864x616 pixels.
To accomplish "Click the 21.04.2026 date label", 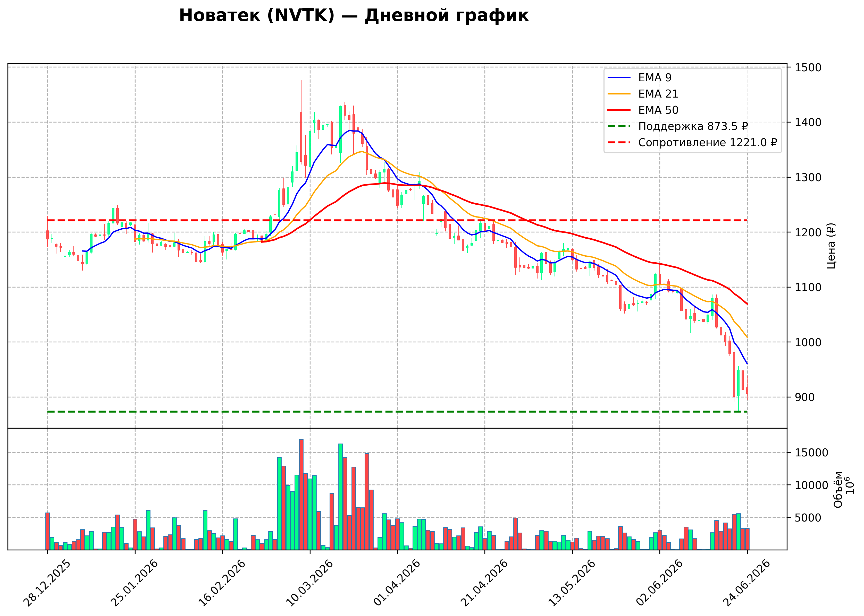I will [484, 583].
